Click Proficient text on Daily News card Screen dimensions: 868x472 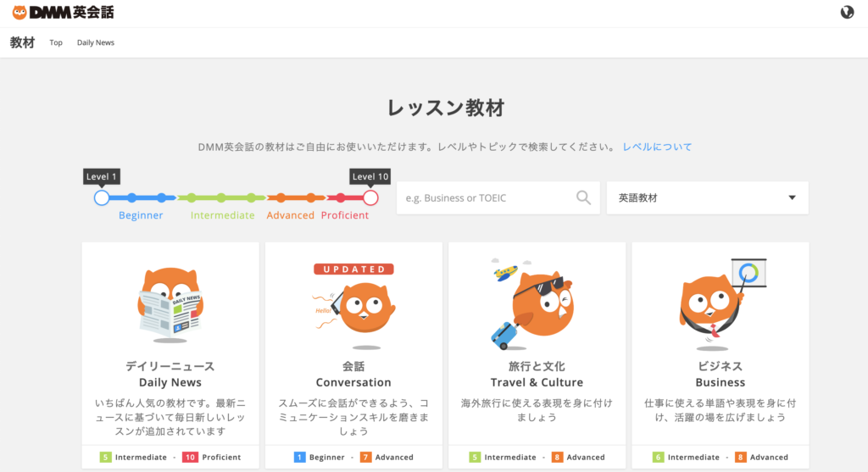(221, 457)
